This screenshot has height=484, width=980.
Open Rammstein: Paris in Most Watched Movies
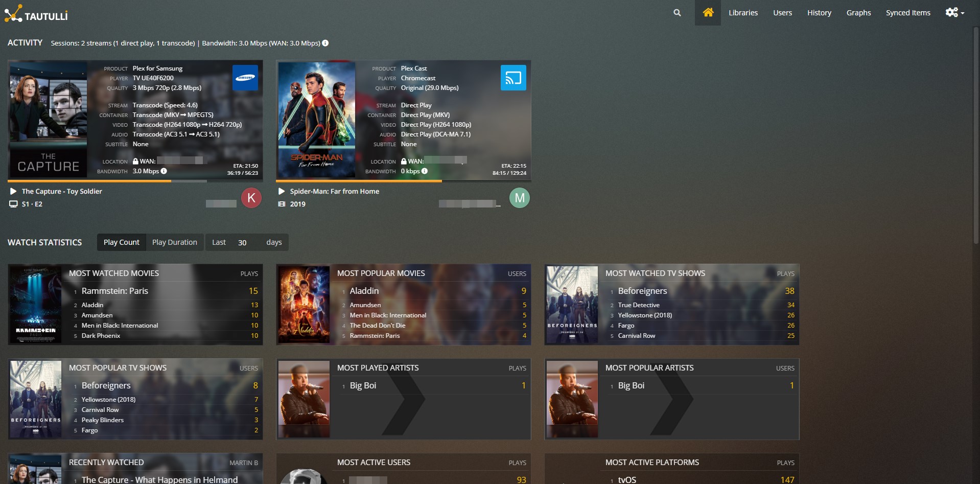point(115,291)
